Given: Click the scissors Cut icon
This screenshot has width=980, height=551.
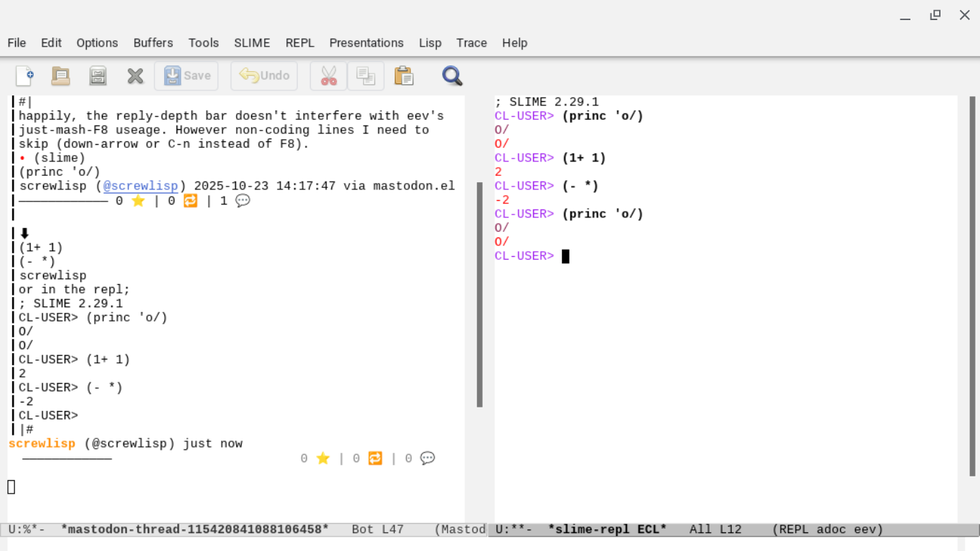Looking at the screenshot, I should [329, 76].
